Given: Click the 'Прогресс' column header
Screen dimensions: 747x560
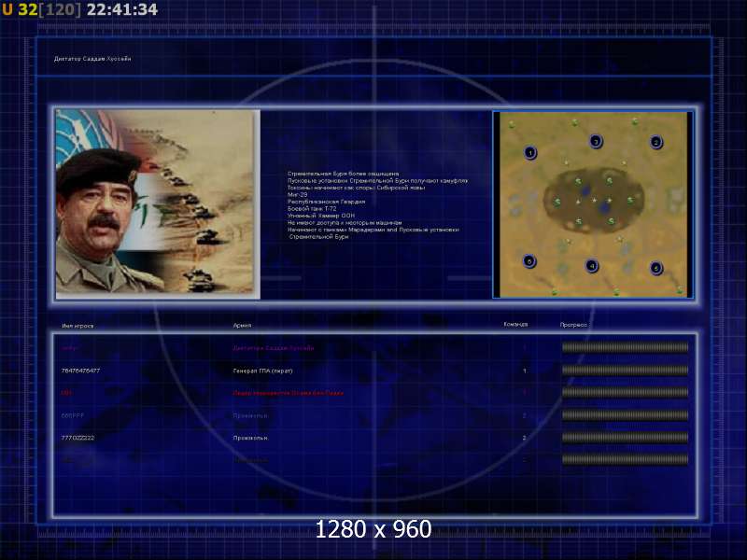Looking at the screenshot, I should [x=573, y=325].
